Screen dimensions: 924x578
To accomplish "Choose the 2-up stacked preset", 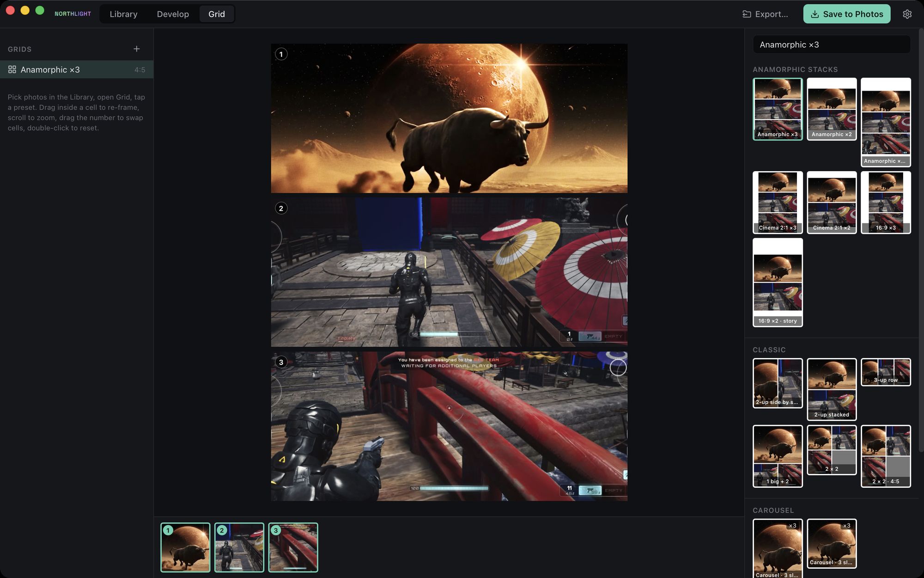I will pos(832,389).
